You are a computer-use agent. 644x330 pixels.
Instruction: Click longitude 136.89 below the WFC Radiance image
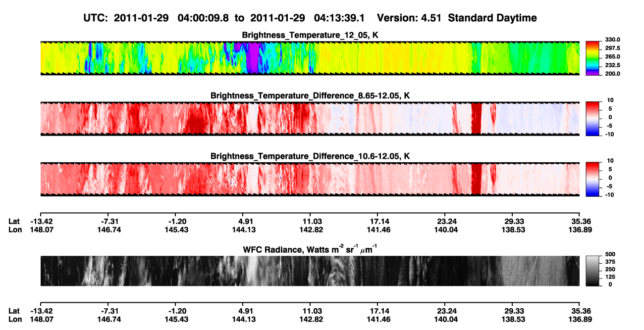tap(580, 319)
